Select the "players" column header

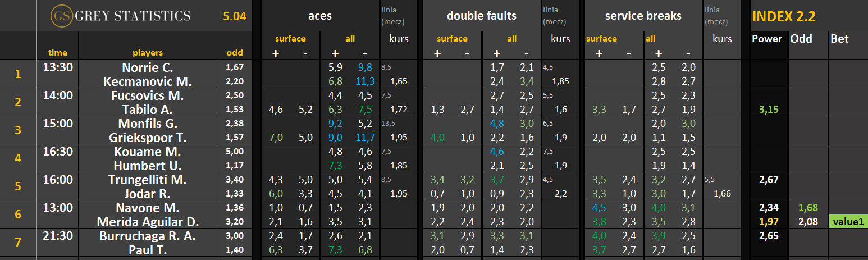pos(148,53)
